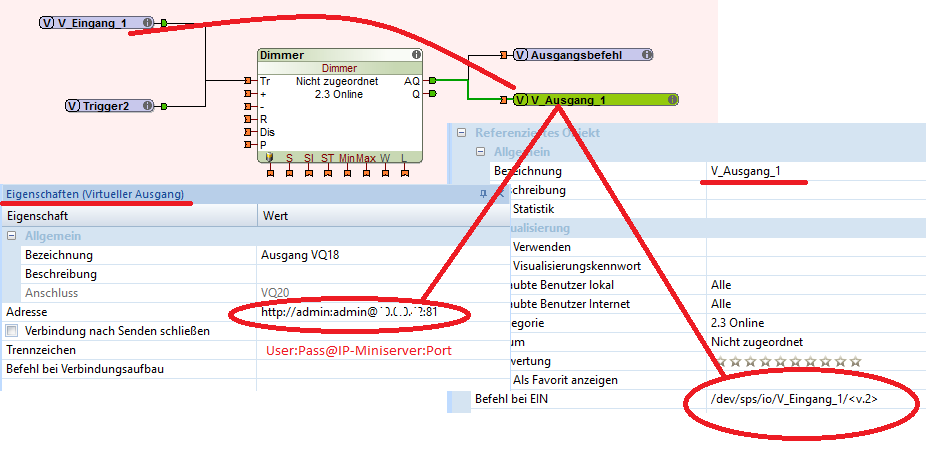The image size is (926, 457).
Task: Click the + input connector on Dimmer
Action: click(x=248, y=94)
